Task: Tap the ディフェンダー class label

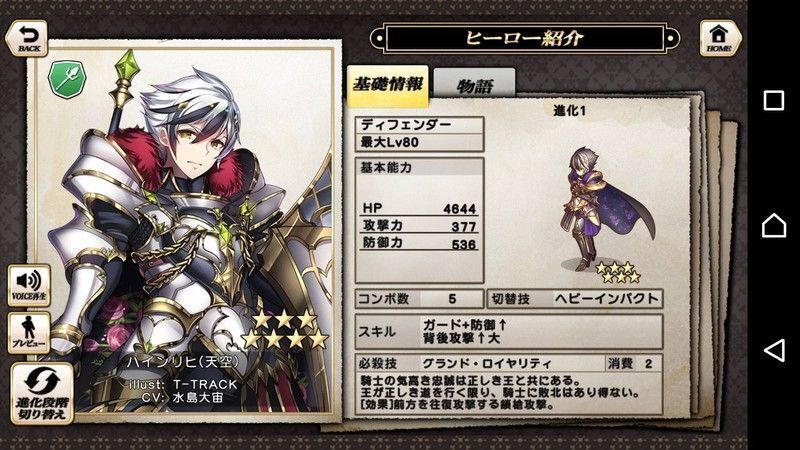Action: click(x=419, y=125)
